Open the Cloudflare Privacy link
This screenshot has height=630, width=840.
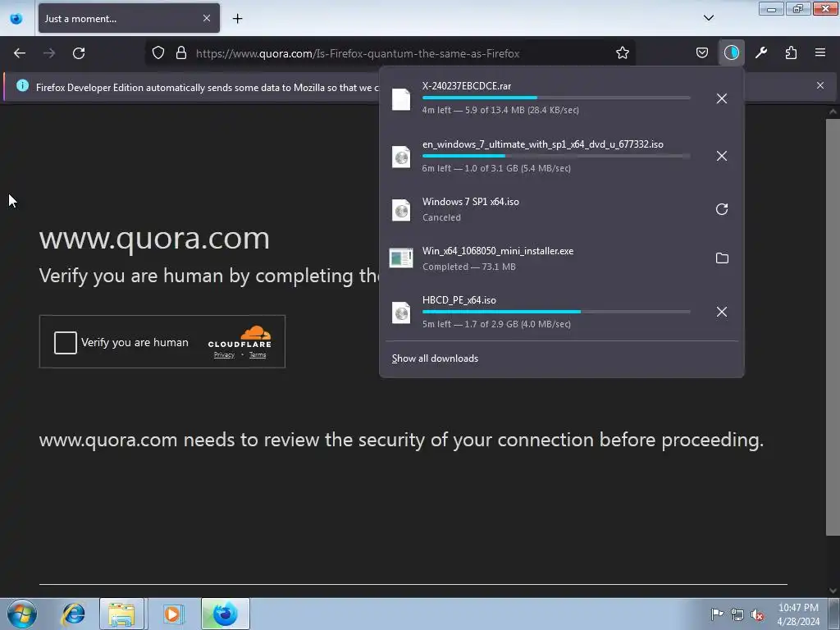point(224,354)
